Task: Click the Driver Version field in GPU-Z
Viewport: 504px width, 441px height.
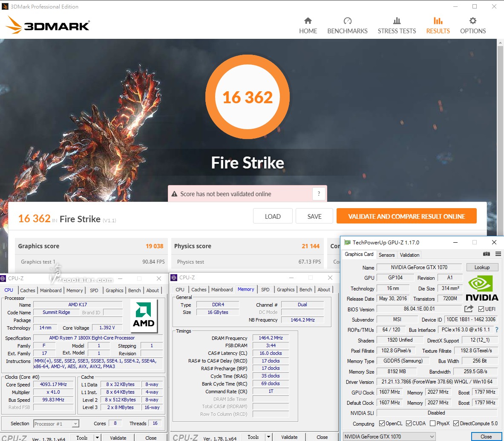Action: pos(437,382)
